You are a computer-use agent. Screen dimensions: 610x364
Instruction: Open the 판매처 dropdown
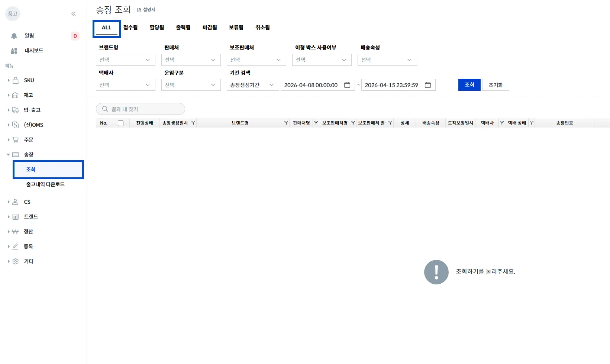point(191,60)
